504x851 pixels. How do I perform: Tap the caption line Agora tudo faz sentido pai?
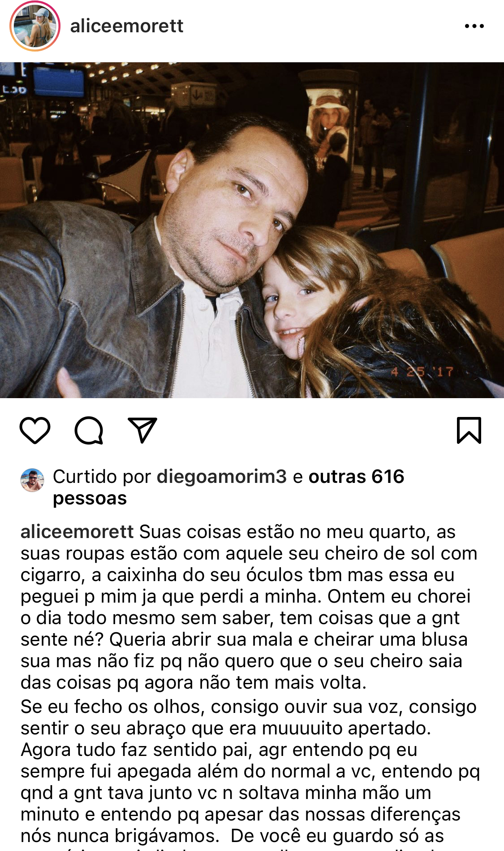click(219, 750)
